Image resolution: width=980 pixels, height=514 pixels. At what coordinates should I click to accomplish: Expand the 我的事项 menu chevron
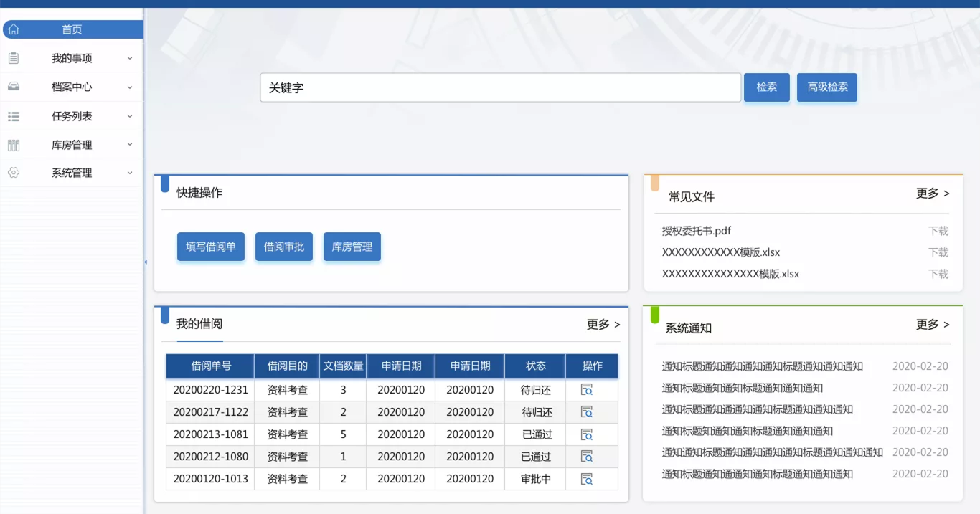pyautogui.click(x=130, y=58)
